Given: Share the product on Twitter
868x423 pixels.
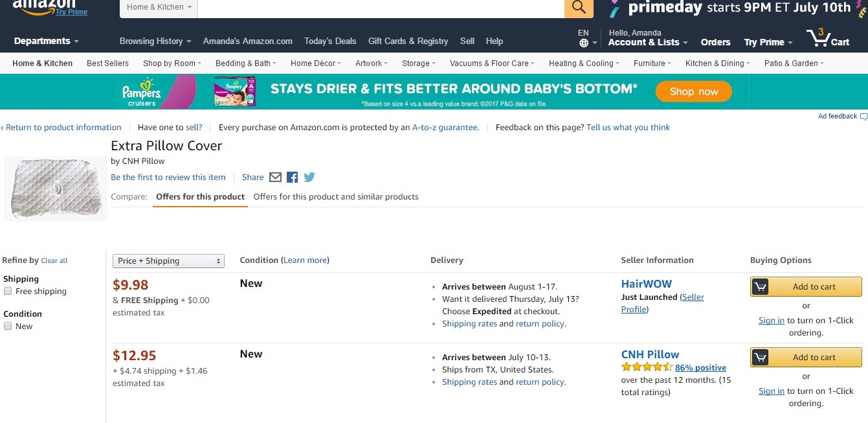Looking at the screenshot, I should coord(309,177).
